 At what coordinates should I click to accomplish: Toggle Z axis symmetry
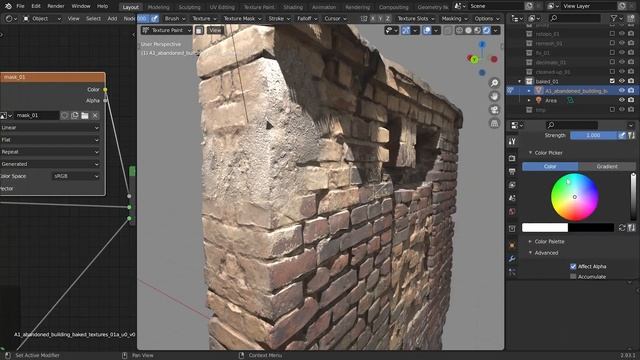tap(388, 18)
